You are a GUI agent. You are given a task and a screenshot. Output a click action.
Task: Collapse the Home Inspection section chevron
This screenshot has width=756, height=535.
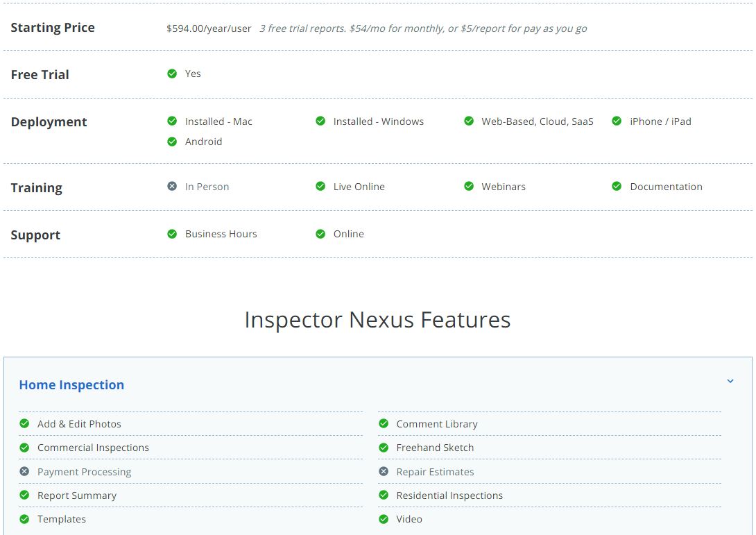pyautogui.click(x=730, y=381)
